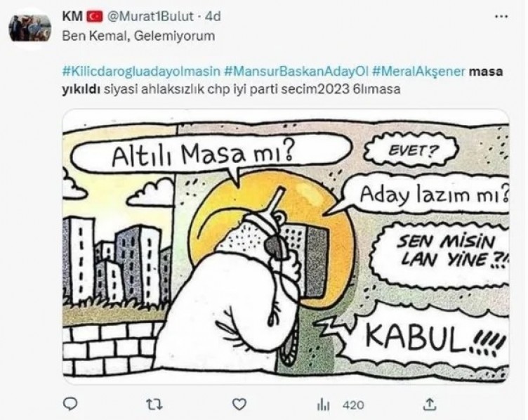The height and width of the screenshot is (420, 528).
Task: Follow the #Kilicdarogluadayolmasin hashtag
Action: [x=141, y=72]
